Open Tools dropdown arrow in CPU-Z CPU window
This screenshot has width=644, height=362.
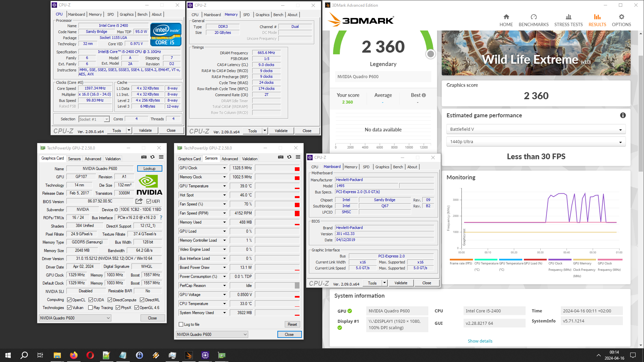(x=129, y=130)
